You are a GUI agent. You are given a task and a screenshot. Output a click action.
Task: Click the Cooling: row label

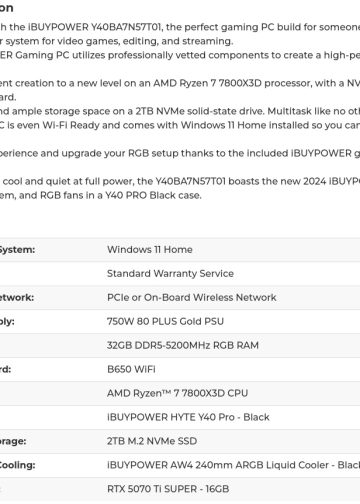pyautogui.click(x=18, y=465)
